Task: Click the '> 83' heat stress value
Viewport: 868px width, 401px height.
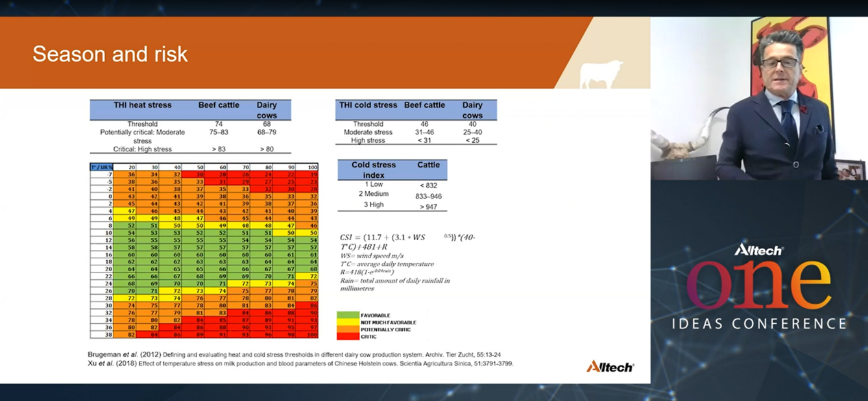Action: pos(219,149)
